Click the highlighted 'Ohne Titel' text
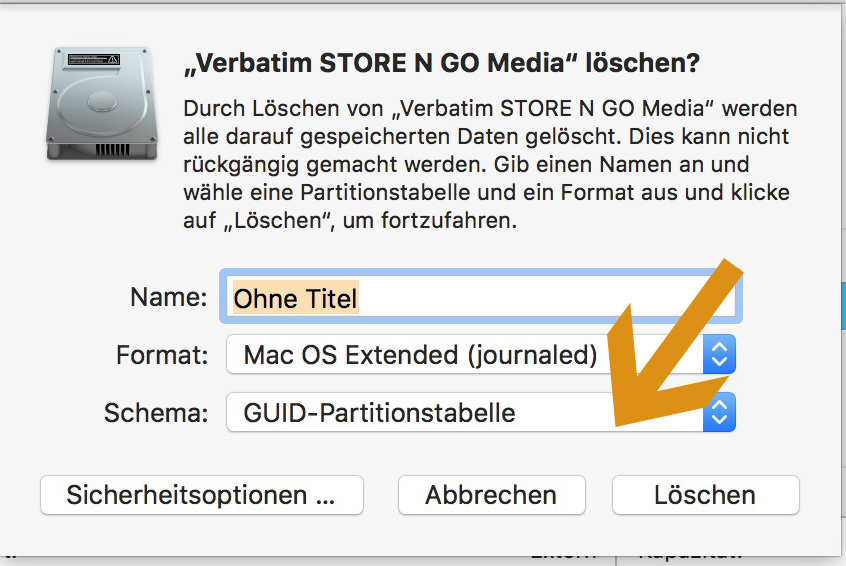 point(295,298)
